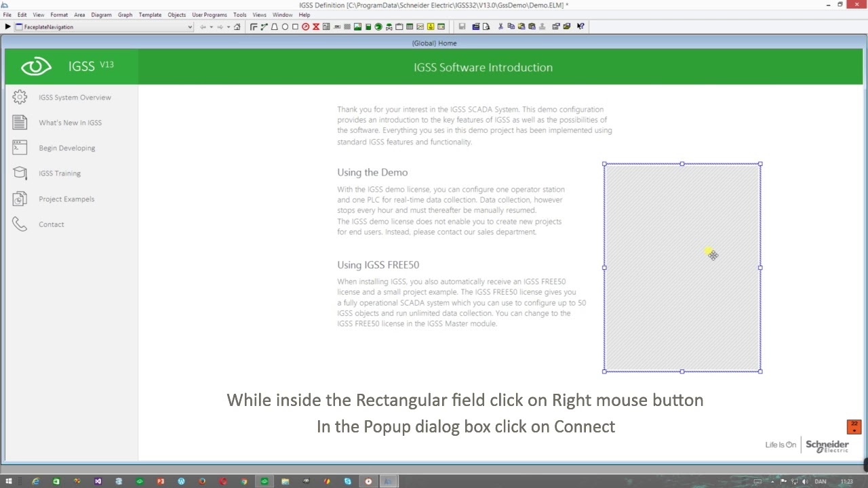The width and height of the screenshot is (868, 488).
Task: Open IGSS System Overview link
Action: tap(75, 98)
